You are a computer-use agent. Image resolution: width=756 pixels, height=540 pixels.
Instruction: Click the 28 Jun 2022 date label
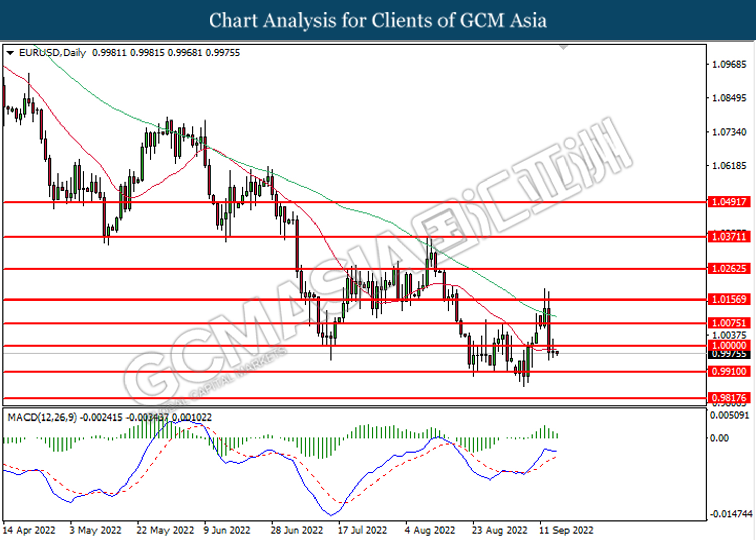(x=297, y=530)
